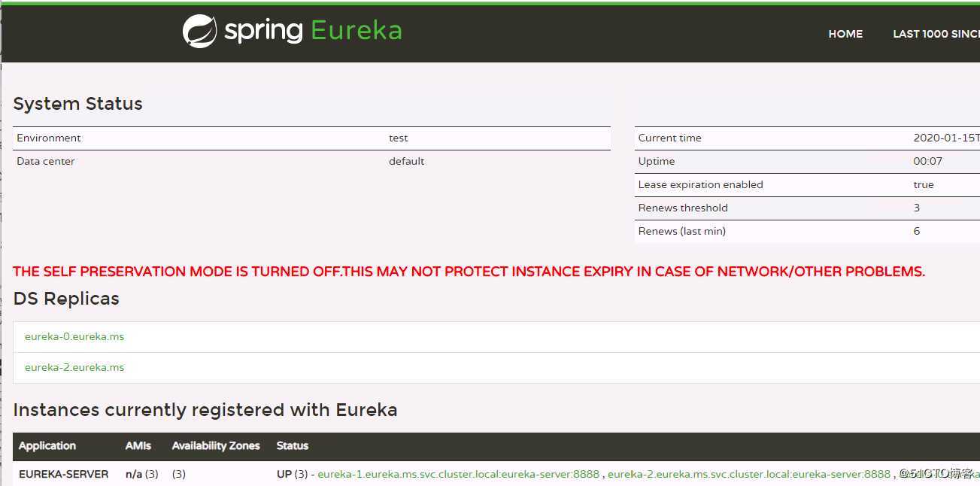Select Instances currently registered with Eureka heading
The height and width of the screenshot is (486, 980).
(205, 410)
